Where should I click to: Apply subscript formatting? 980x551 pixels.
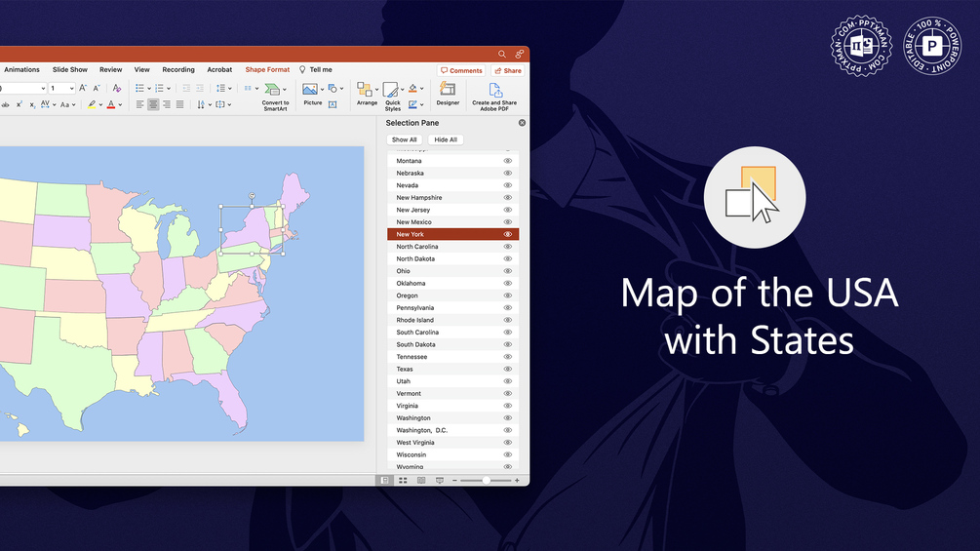click(x=32, y=105)
